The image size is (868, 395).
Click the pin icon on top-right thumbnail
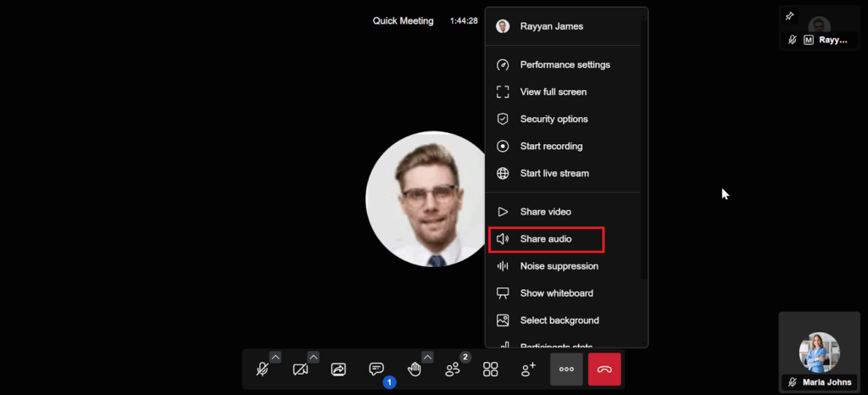790,16
